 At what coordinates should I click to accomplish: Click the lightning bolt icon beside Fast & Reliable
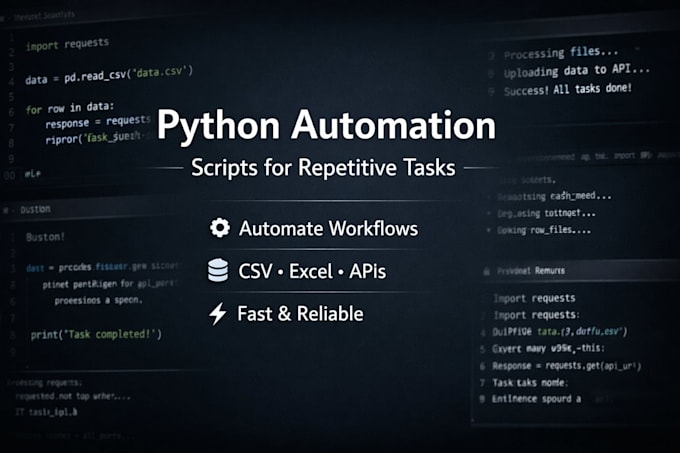[218, 313]
